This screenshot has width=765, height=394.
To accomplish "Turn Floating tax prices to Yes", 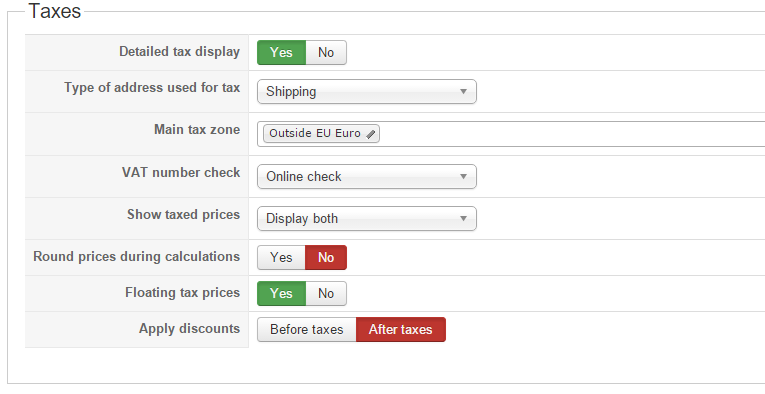I will [282, 294].
